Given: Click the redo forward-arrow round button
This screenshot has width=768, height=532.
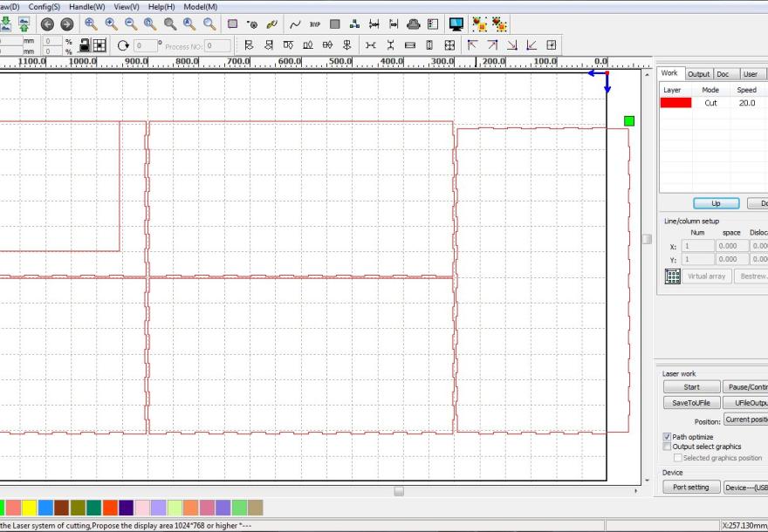Looking at the screenshot, I should pos(67,24).
